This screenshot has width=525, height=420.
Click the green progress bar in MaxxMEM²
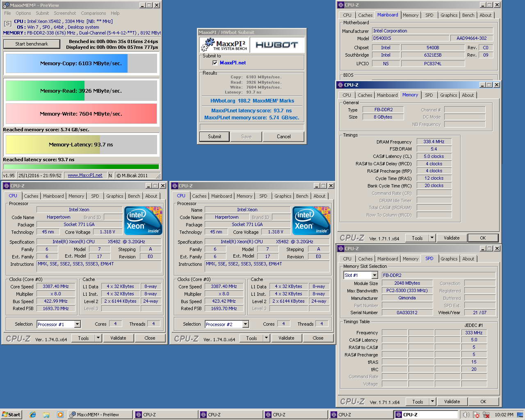81,167
